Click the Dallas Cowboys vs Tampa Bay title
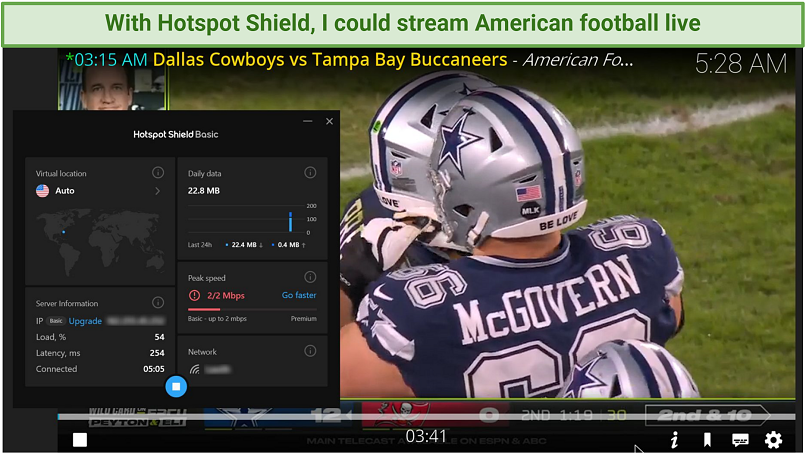Viewport: 806px width, 455px height. click(x=330, y=60)
